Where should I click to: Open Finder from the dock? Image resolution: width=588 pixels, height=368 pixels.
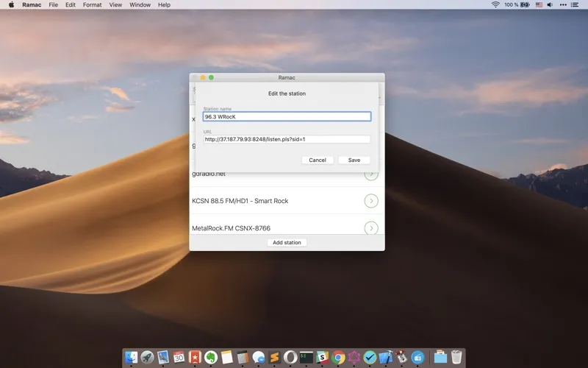click(x=131, y=357)
